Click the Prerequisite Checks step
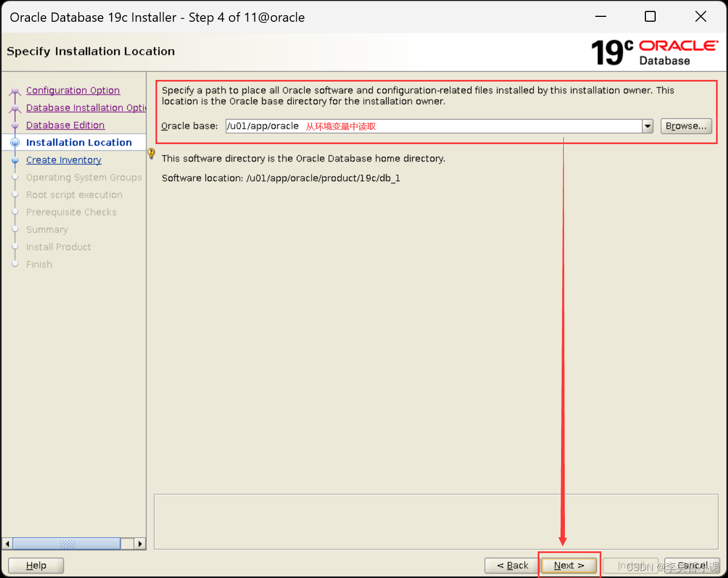This screenshot has width=728, height=578. [x=71, y=212]
